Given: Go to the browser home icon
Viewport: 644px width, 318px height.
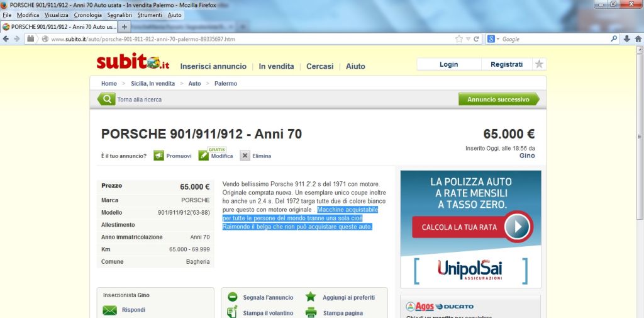Looking at the screenshot, I should [x=638, y=38].
